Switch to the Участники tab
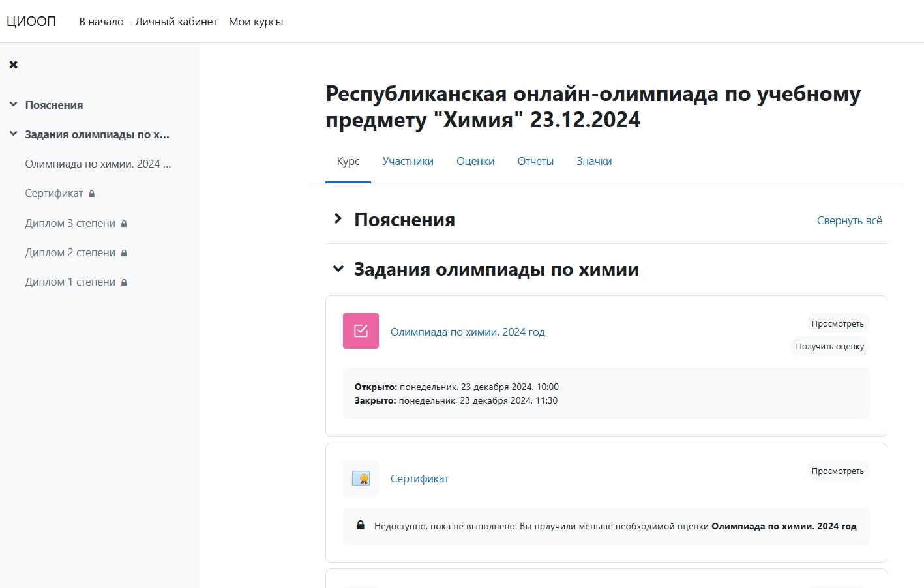Image resolution: width=924 pixels, height=588 pixels. [x=408, y=161]
